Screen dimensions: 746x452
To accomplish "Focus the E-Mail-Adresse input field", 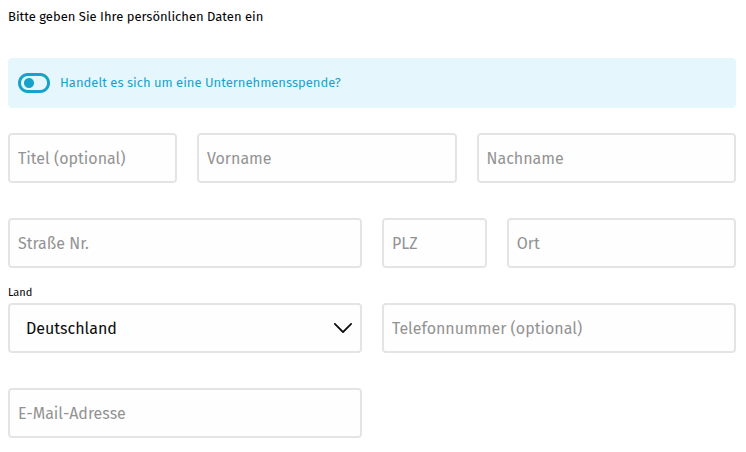I will coord(184,413).
